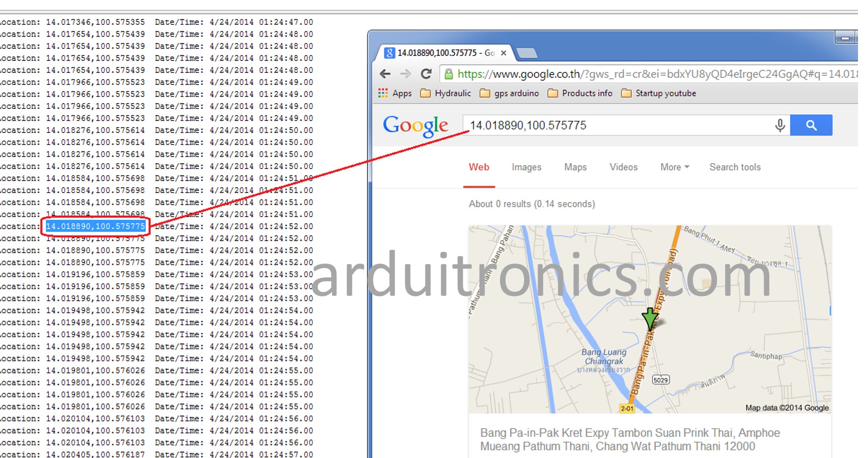Click the Santiphap label on the map
Viewport: 868px width, 458px height.
tap(766, 355)
